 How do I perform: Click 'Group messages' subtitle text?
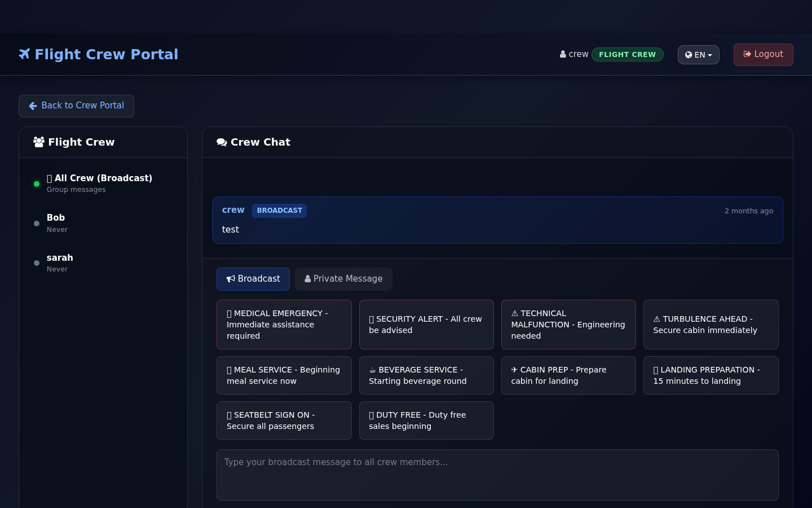[x=76, y=190]
